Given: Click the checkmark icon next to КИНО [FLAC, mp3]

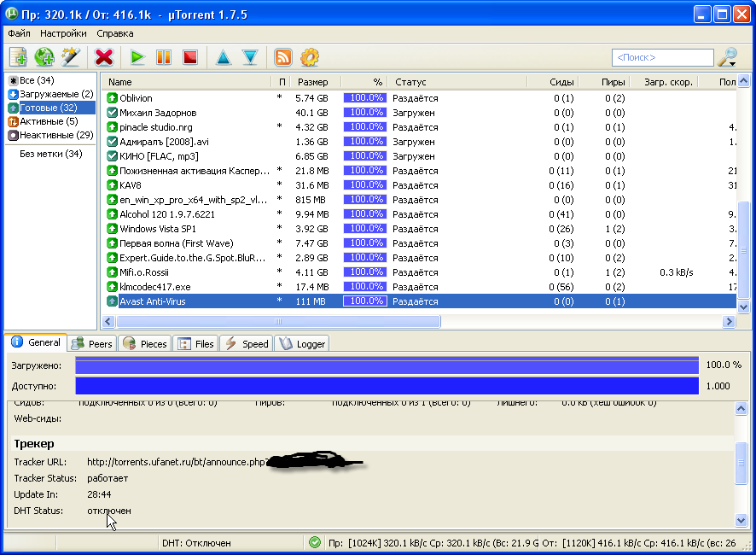Looking at the screenshot, I should point(112,156).
